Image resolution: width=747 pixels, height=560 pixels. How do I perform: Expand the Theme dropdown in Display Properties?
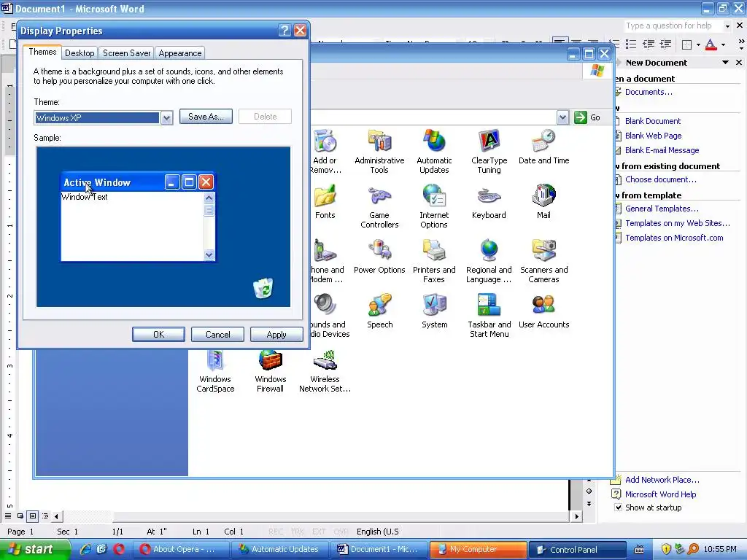pyautogui.click(x=166, y=117)
